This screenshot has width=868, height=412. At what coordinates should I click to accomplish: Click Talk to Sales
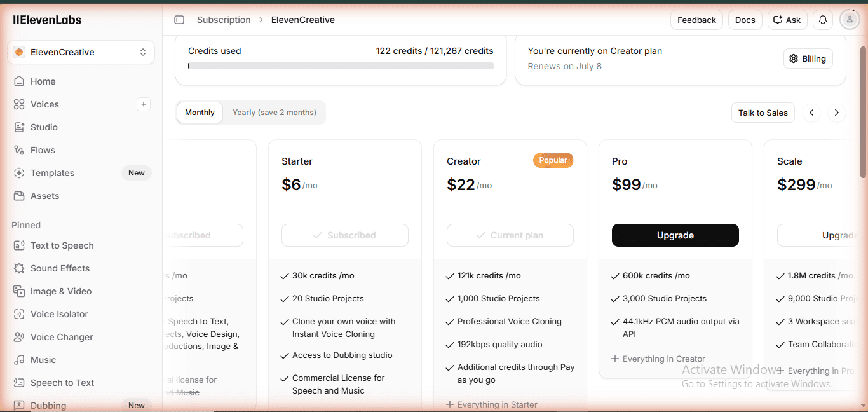tap(763, 113)
